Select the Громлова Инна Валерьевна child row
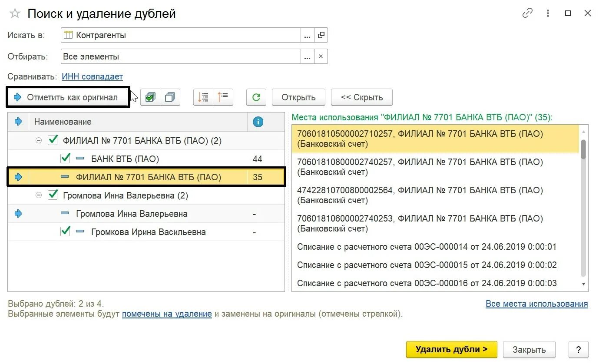The image size is (599, 364). click(x=132, y=214)
